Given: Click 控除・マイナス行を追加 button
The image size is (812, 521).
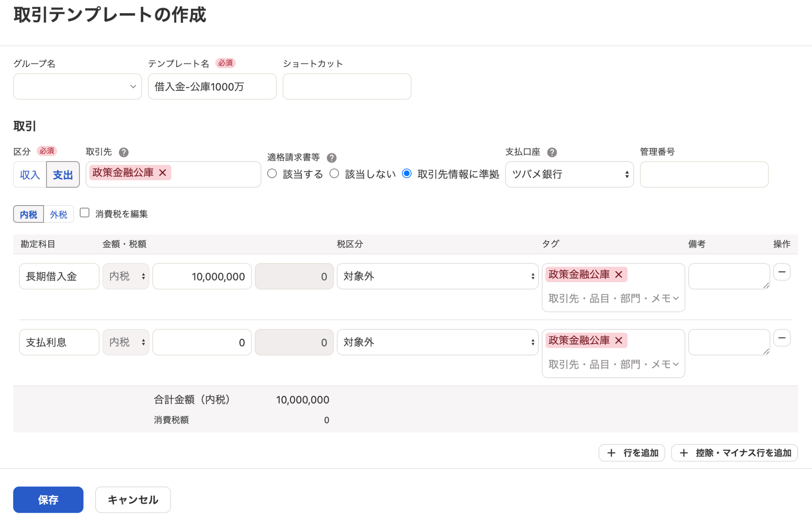Looking at the screenshot, I should click(734, 453).
